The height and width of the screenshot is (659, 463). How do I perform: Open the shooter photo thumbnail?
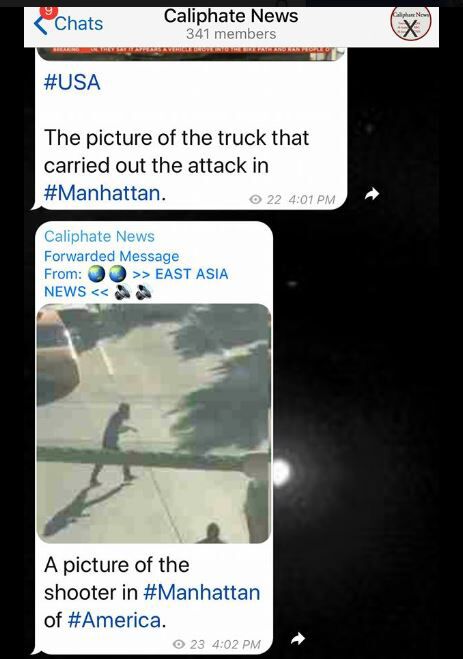(154, 423)
